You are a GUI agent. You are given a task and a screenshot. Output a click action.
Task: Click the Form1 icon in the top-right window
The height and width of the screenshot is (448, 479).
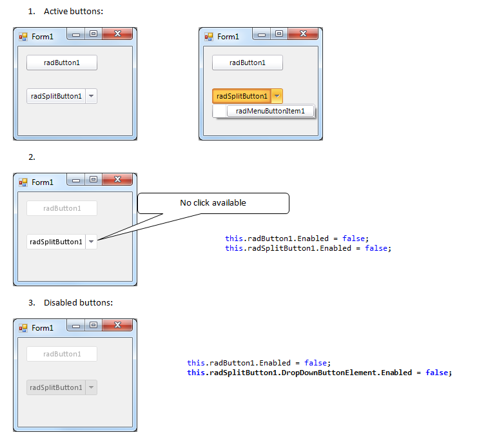[x=209, y=37]
